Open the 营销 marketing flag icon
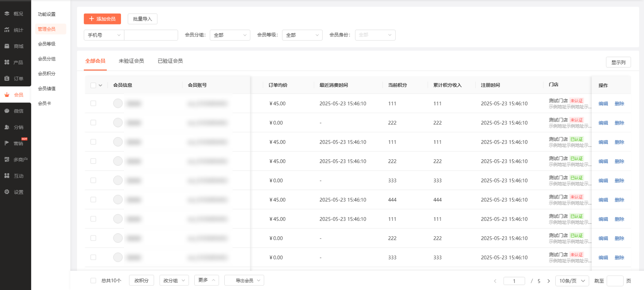 coord(7,143)
